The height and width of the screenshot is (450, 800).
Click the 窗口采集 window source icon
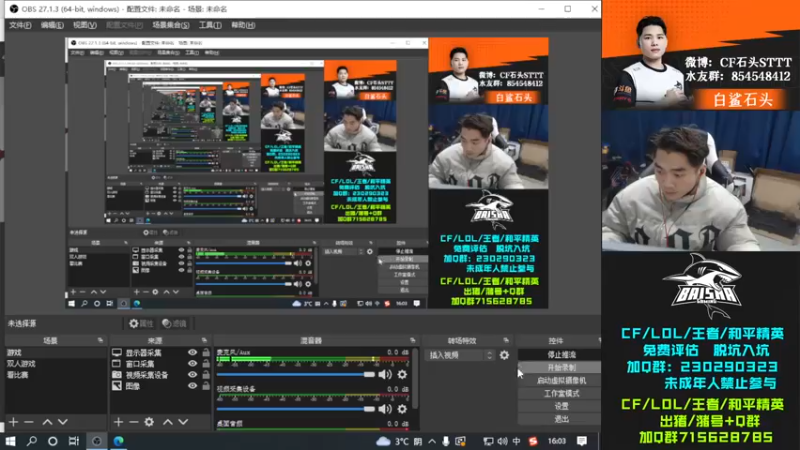(x=117, y=364)
